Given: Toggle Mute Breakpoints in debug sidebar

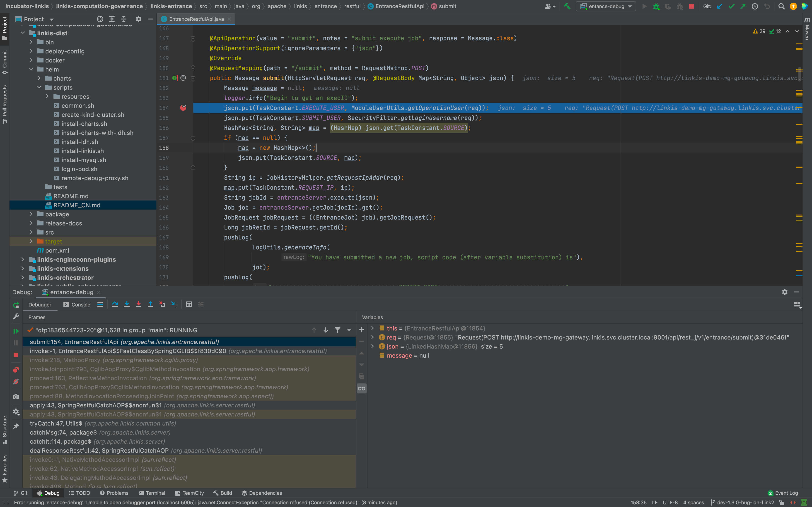Looking at the screenshot, I should pos(16,382).
